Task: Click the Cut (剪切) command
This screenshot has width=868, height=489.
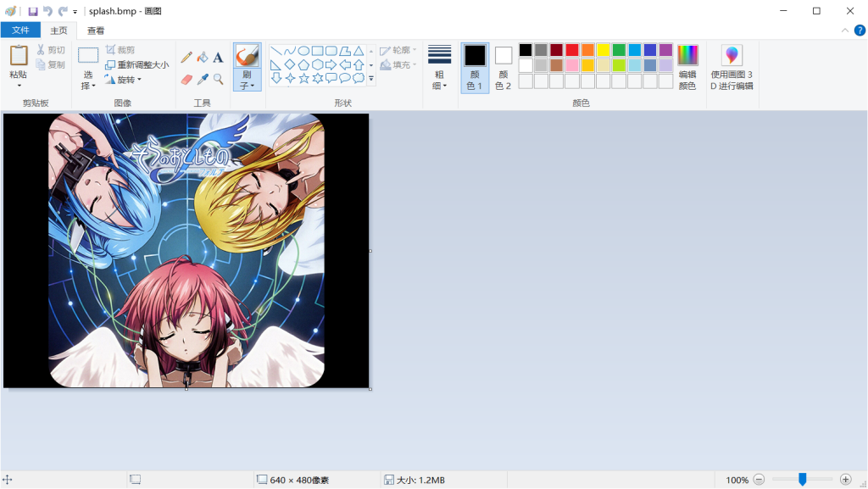Action: point(51,50)
